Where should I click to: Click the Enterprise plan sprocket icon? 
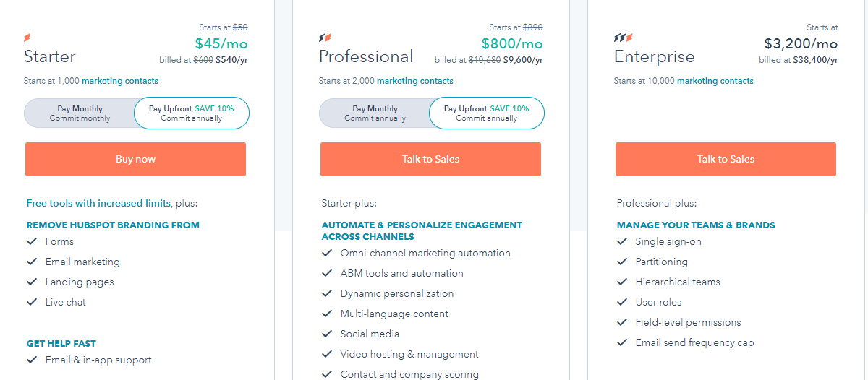click(623, 38)
